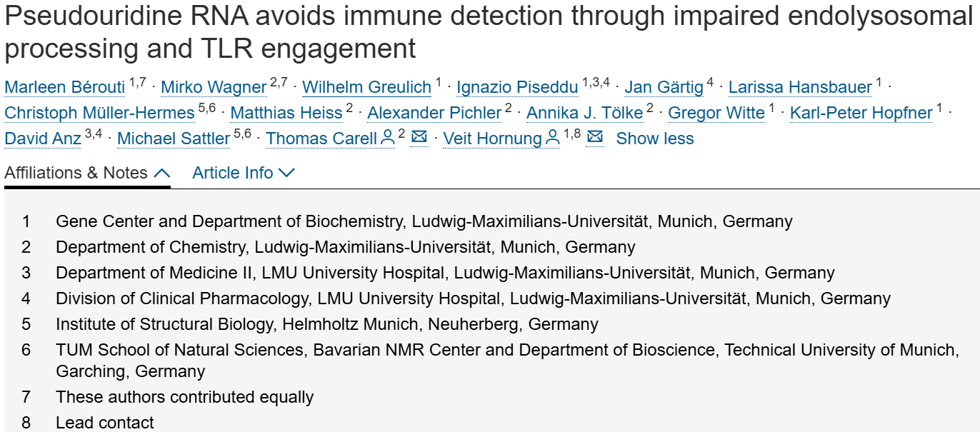
Task: Click person profile icon next to Veit Hornung
Action: pyautogui.click(x=552, y=139)
